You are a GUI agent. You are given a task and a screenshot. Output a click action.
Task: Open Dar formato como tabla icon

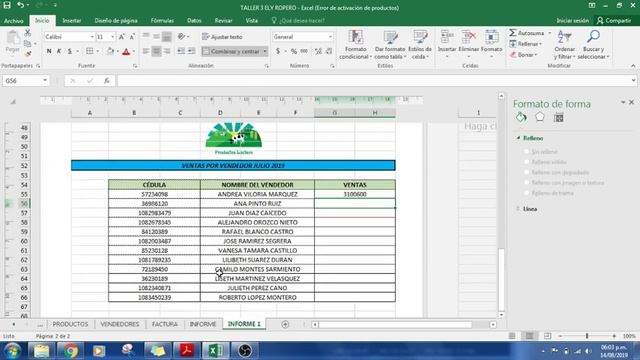[391, 37]
